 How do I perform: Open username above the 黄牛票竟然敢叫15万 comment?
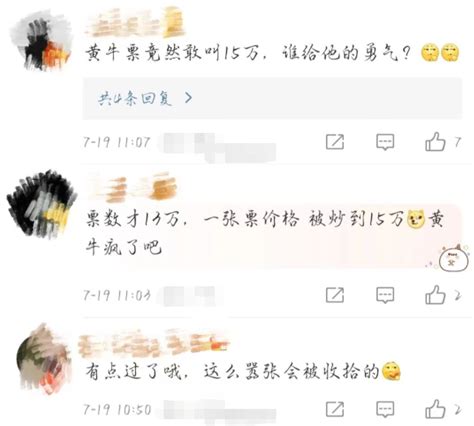tap(135, 22)
